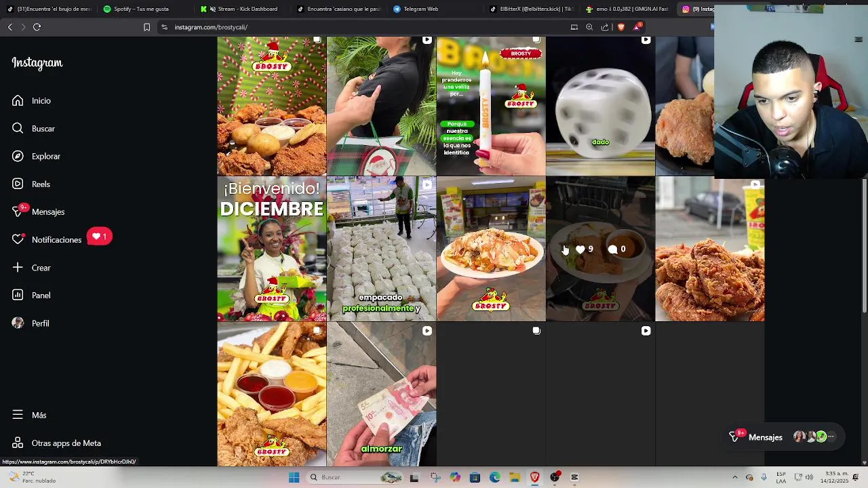Open the Más hamburger menu
868x488 pixels.
pos(29,415)
